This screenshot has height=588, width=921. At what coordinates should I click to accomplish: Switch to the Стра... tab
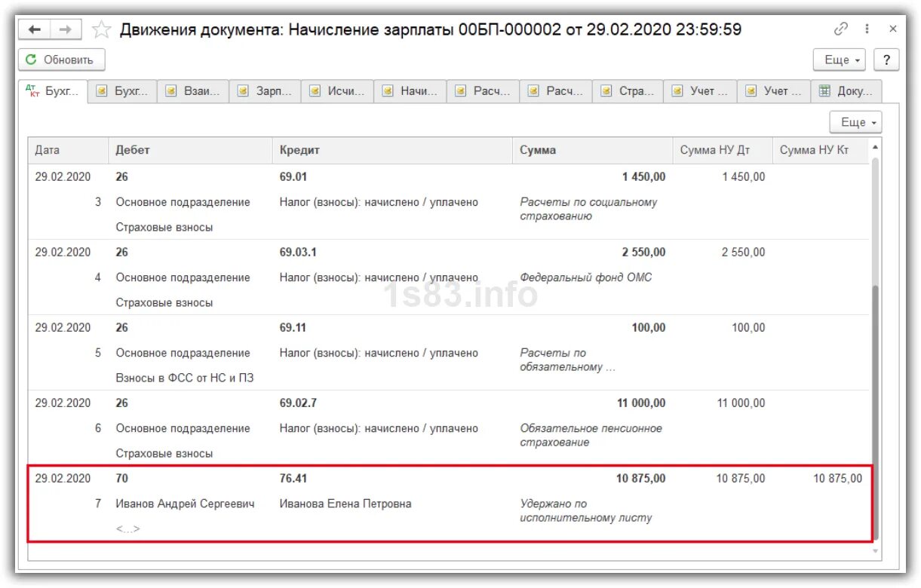(628, 91)
